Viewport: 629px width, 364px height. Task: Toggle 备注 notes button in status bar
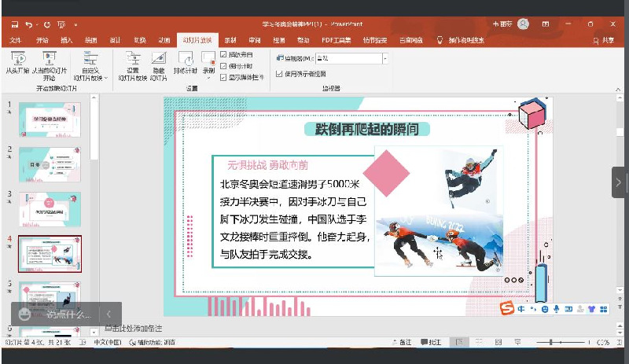point(402,342)
